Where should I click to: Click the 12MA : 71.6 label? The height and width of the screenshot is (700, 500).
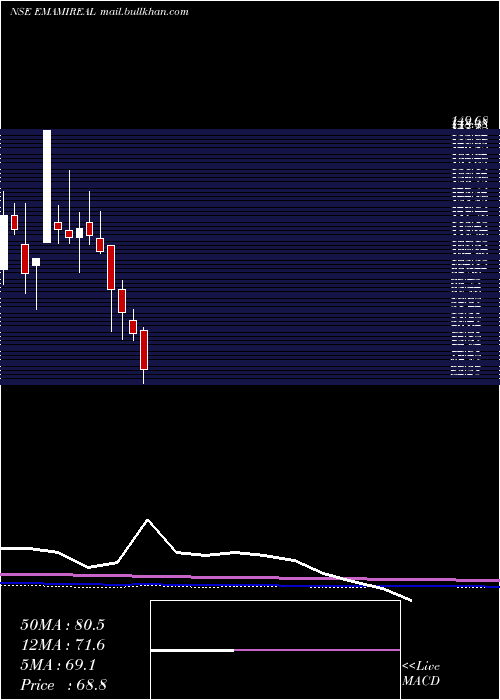click(62, 645)
